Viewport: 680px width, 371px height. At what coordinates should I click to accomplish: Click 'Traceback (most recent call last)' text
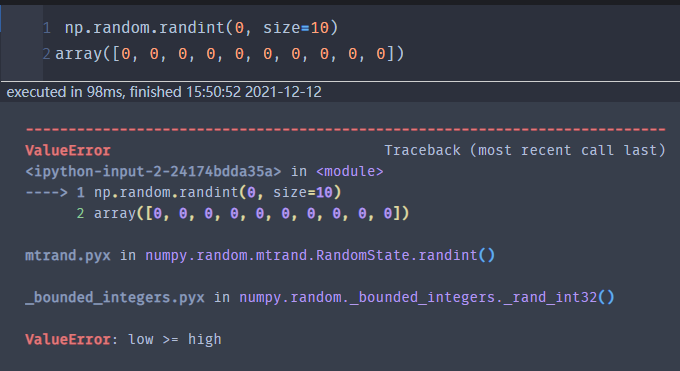(525, 151)
